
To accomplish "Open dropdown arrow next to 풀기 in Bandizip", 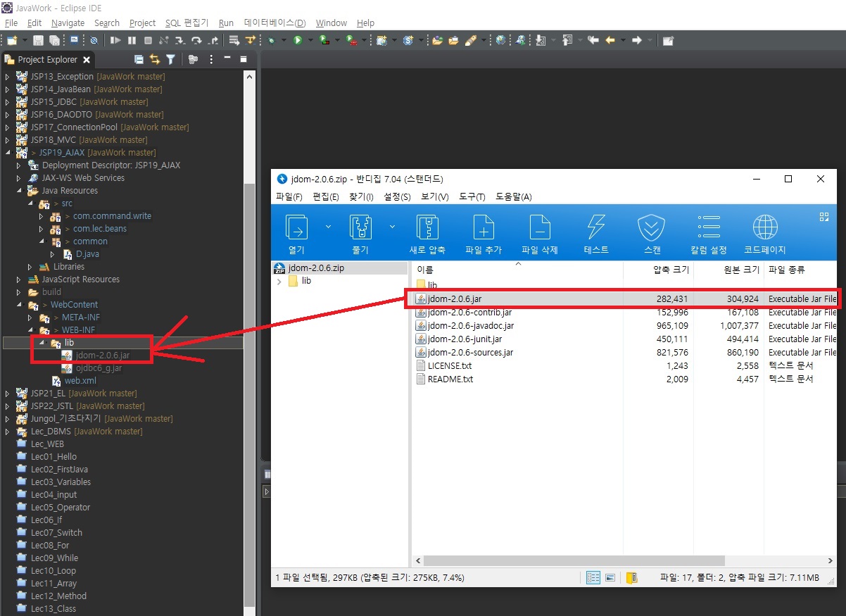I will tap(392, 227).
